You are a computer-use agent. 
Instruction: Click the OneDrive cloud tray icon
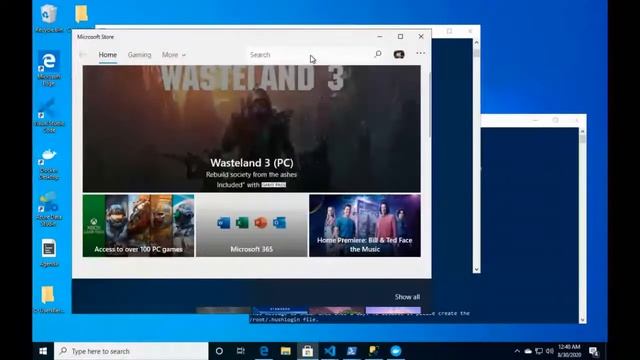click(x=528, y=351)
